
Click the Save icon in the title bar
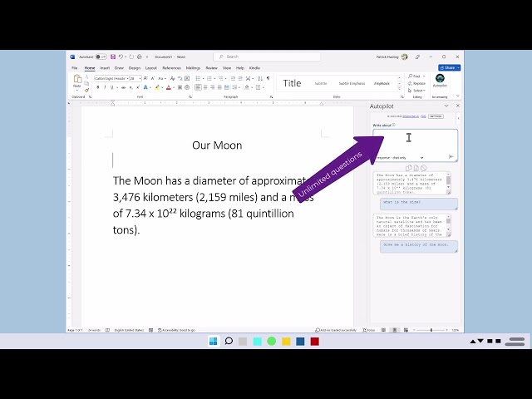point(113,57)
